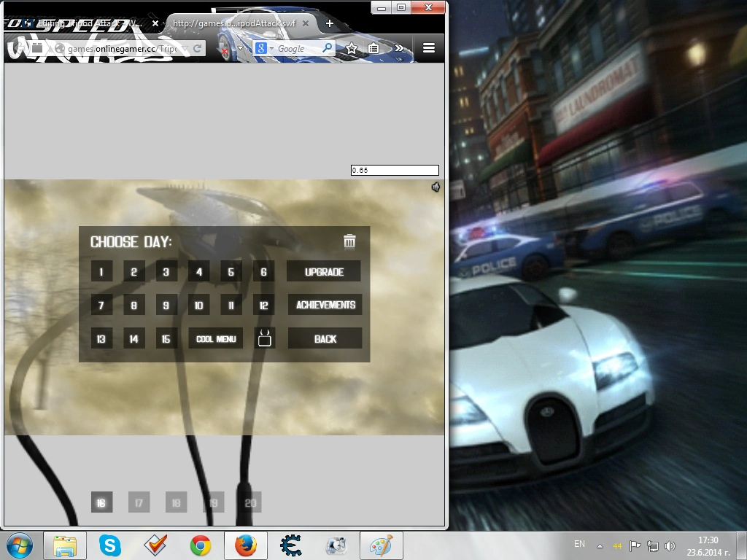Go Back from Choose Day menu
747x560 pixels.
coord(325,338)
